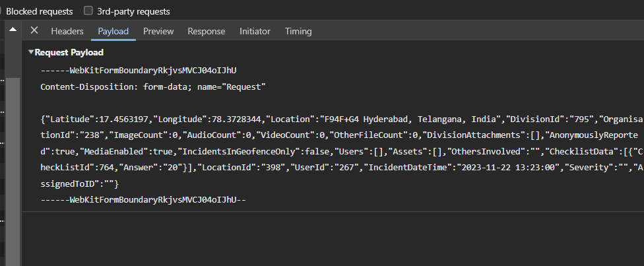Screen dimensions: 644x266
Task: Switch to the Headers tab
Action: coord(67,31)
